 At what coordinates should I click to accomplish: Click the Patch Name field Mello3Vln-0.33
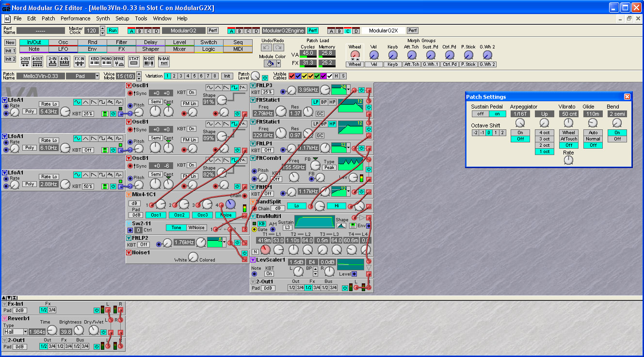(40, 76)
